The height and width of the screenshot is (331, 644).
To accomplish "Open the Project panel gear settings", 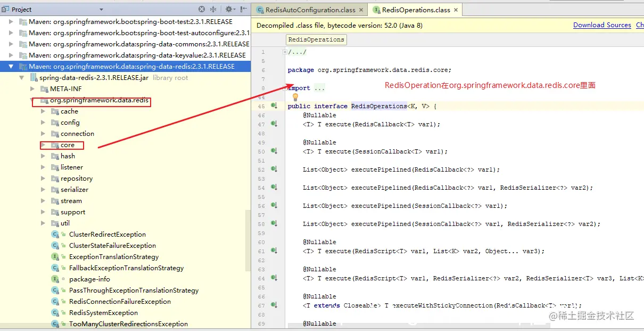I will tap(229, 9).
